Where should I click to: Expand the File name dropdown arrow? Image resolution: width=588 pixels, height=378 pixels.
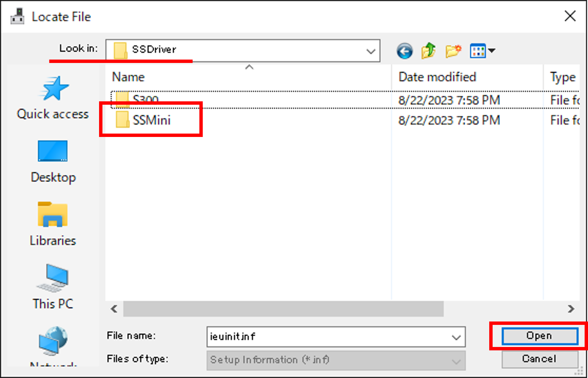tap(456, 337)
